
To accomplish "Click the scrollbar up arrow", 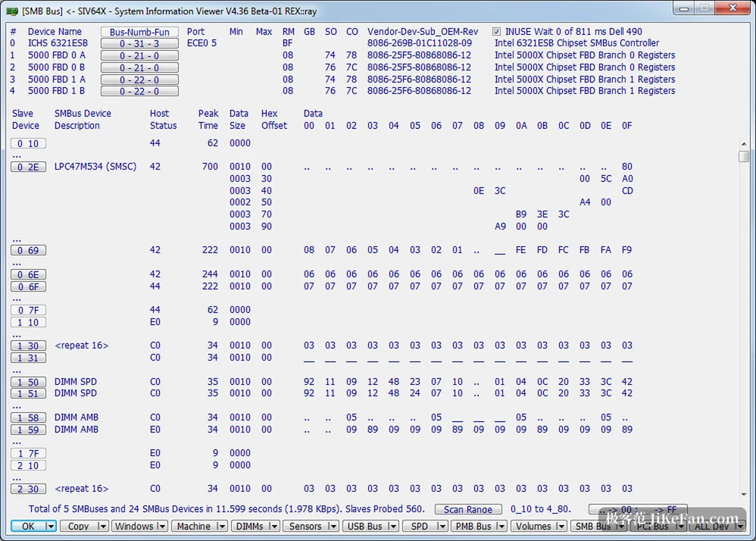I will click(743, 144).
